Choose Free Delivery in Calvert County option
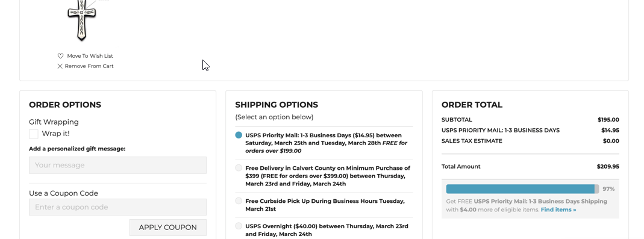644x239 pixels. point(239,168)
